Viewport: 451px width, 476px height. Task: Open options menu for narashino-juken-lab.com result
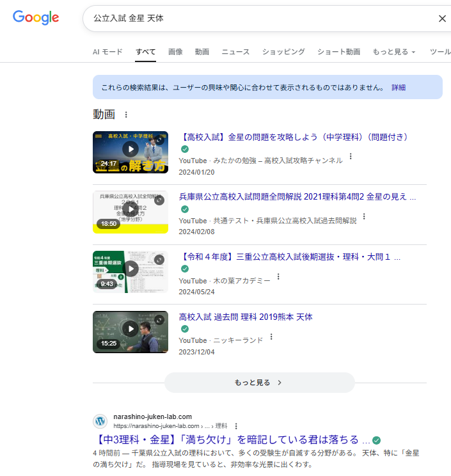pos(236,426)
